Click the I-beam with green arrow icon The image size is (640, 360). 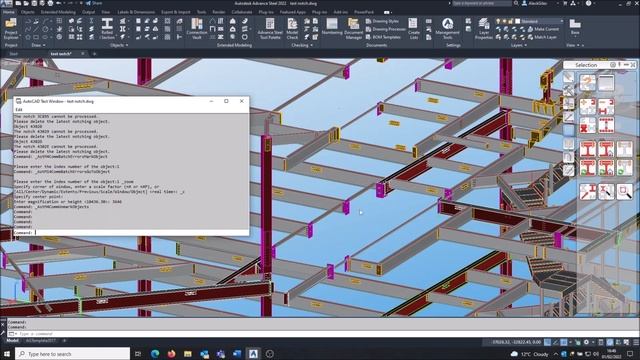point(587,167)
